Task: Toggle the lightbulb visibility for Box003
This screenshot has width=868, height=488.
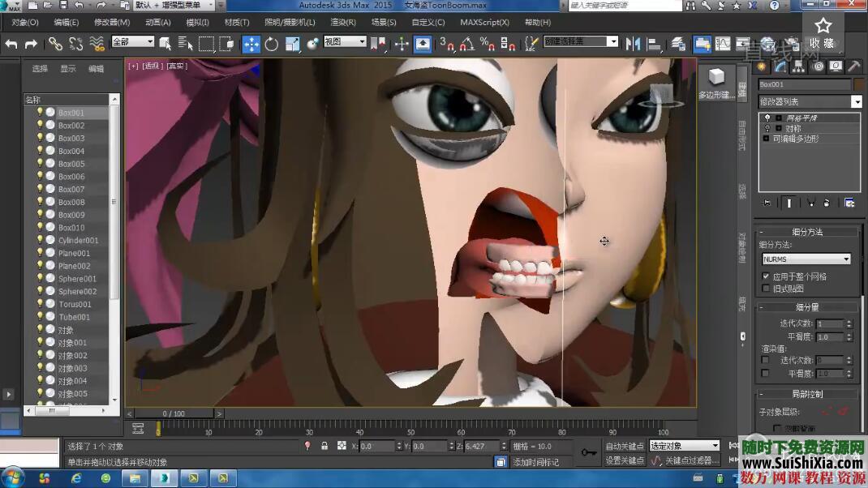Action: click(40, 138)
